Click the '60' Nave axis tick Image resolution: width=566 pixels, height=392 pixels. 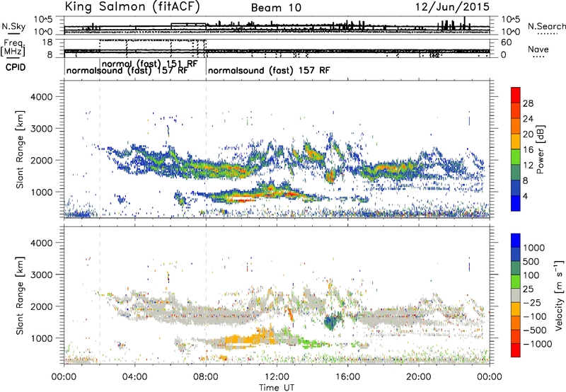pyautogui.click(x=506, y=42)
